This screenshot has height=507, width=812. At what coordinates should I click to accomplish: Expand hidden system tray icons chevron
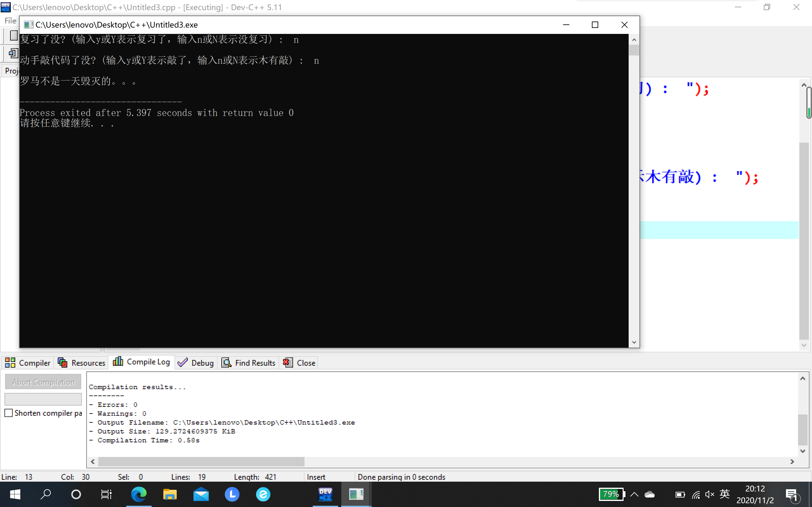click(634, 494)
